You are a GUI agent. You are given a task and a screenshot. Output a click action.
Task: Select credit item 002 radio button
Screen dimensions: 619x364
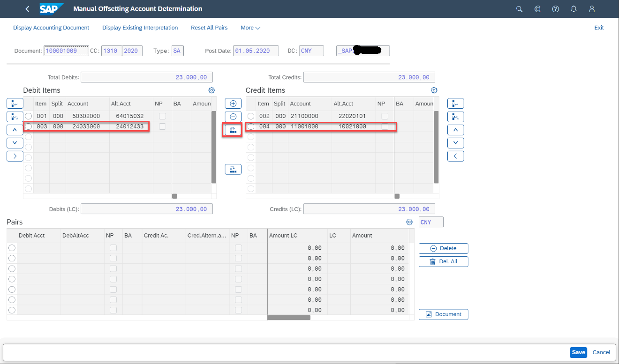251,116
